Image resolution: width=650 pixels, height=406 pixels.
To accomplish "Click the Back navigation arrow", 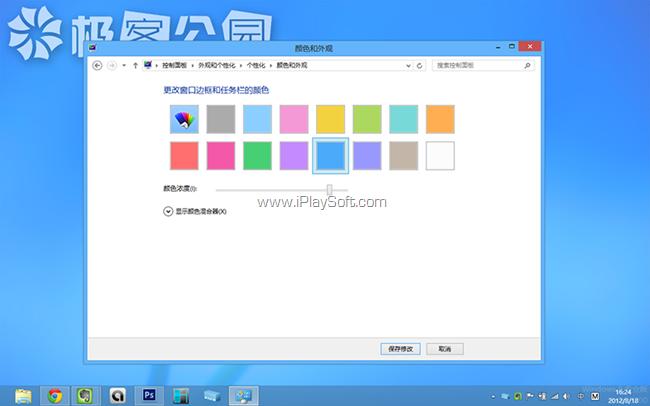I will 97,65.
